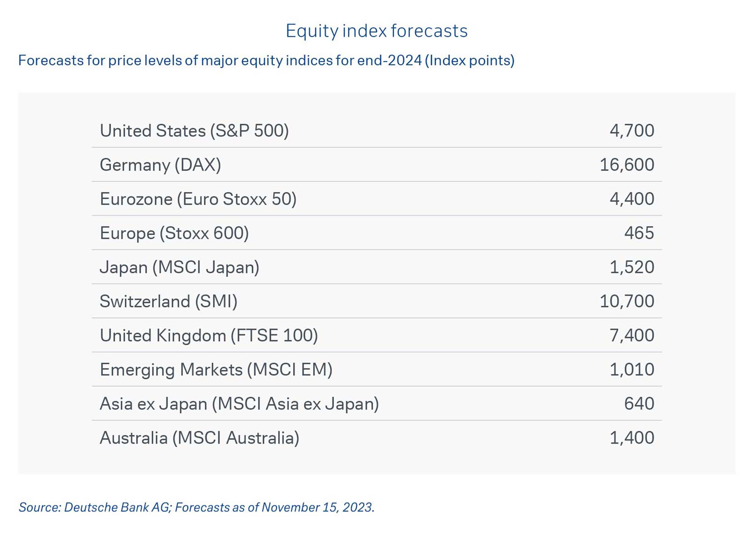Select the Emerging Markets (MSCI EM) label

(x=216, y=369)
